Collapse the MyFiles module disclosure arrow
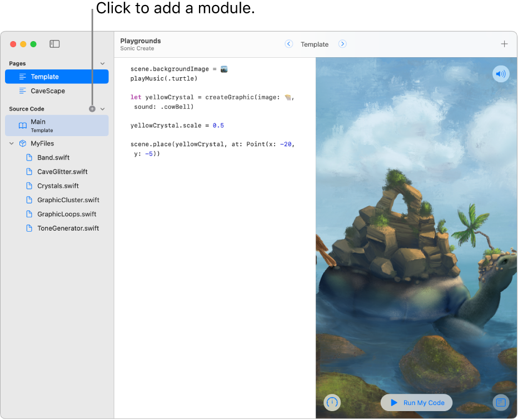518x420 pixels. tap(12, 143)
